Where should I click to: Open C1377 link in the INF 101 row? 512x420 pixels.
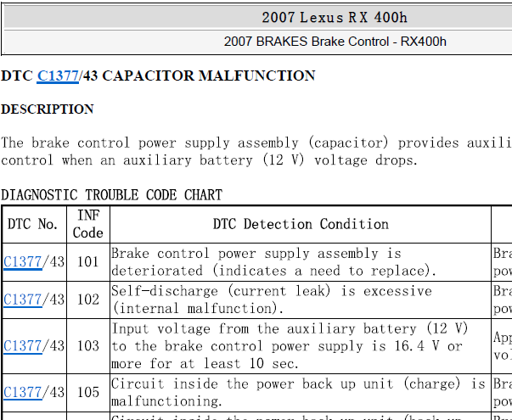coord(23,261)
